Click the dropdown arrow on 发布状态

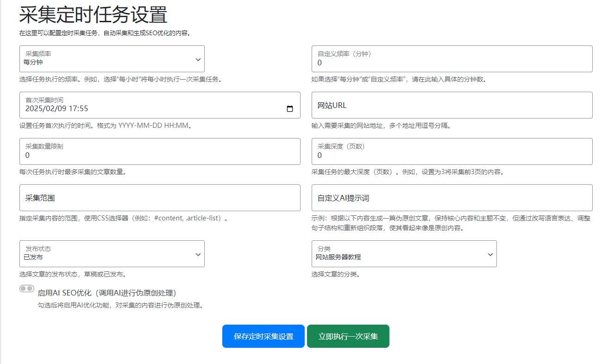click(x=199, y=254)
